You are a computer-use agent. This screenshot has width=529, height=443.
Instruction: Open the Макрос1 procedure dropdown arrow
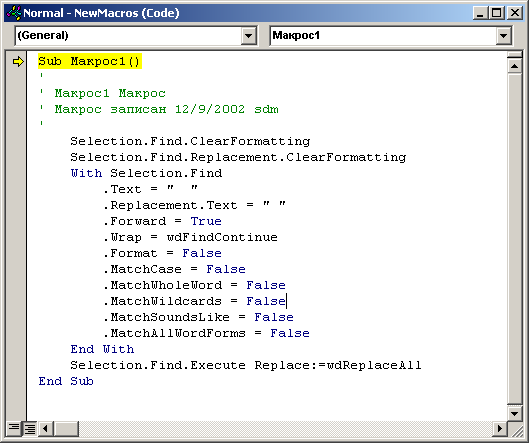pos(503,35)
